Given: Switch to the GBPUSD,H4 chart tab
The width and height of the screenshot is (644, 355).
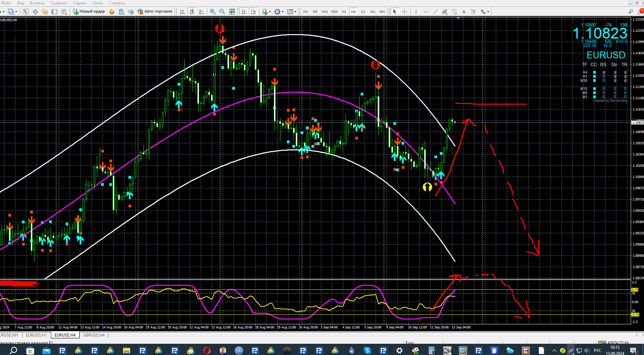Looking at the screenshot, I should pyautogui.click(x=94, y=335).
